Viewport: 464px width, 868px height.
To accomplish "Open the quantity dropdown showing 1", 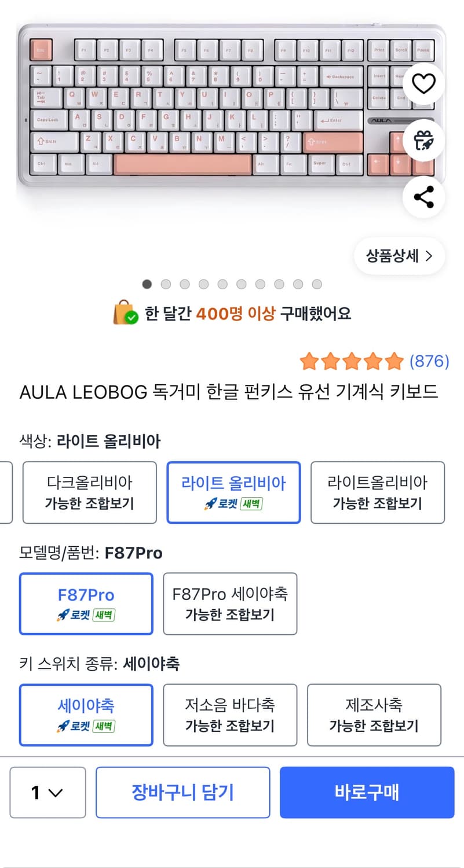I will click(x=48, y=793).
